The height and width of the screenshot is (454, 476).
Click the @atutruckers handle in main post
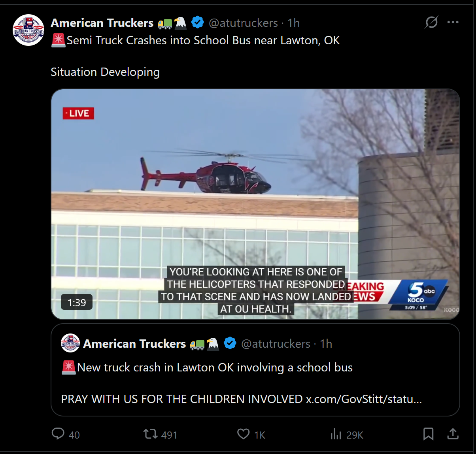[243, 23]
